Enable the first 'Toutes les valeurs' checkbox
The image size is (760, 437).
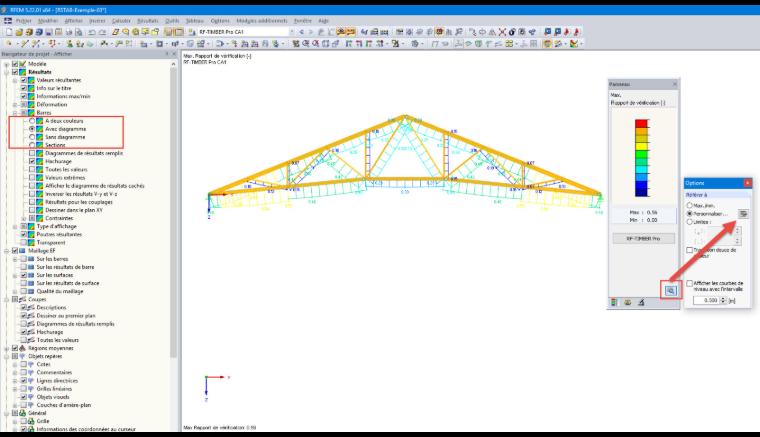32,170
